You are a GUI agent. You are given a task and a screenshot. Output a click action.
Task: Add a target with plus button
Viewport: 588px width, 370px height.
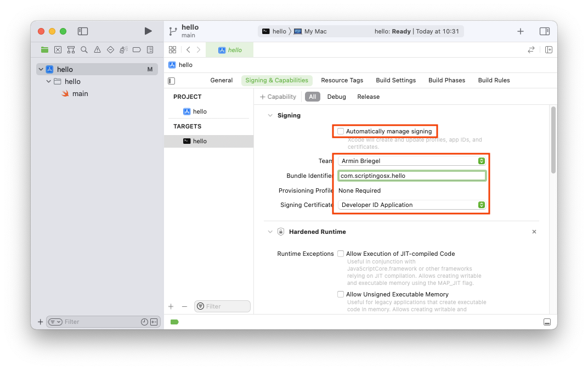[x=171, y=306]
